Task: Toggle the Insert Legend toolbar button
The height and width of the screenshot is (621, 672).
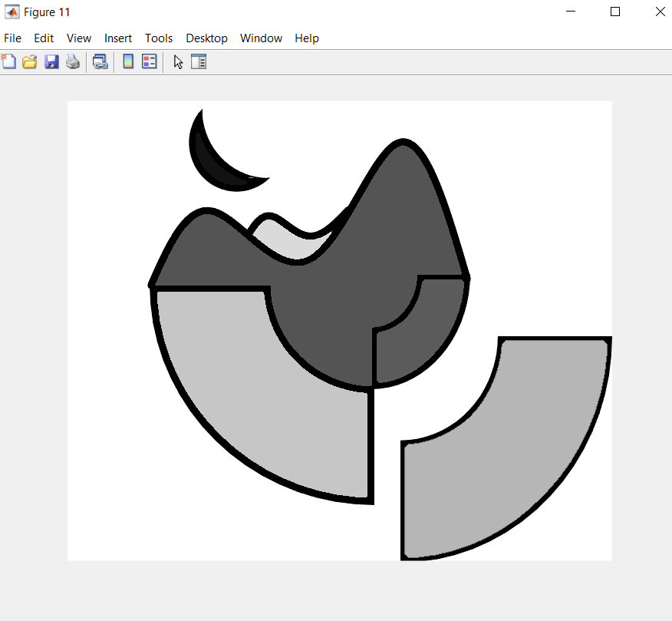Action: click(149, 61)
